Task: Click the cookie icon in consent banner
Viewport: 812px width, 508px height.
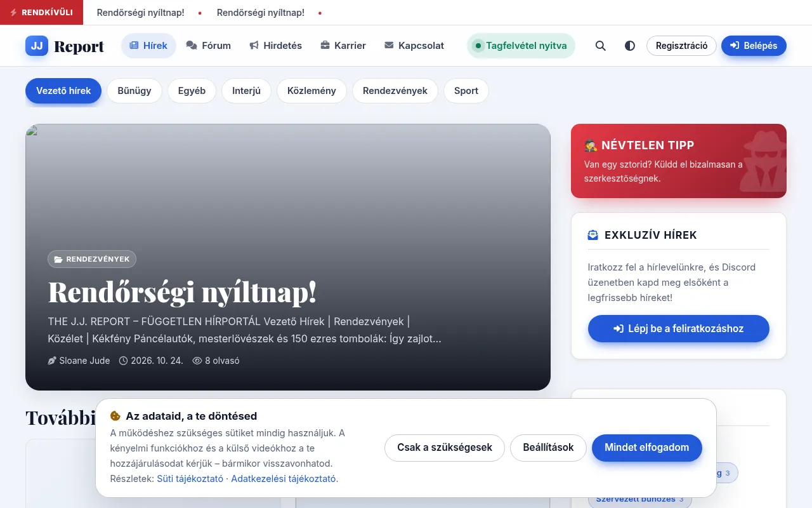Action: (115, 417)
